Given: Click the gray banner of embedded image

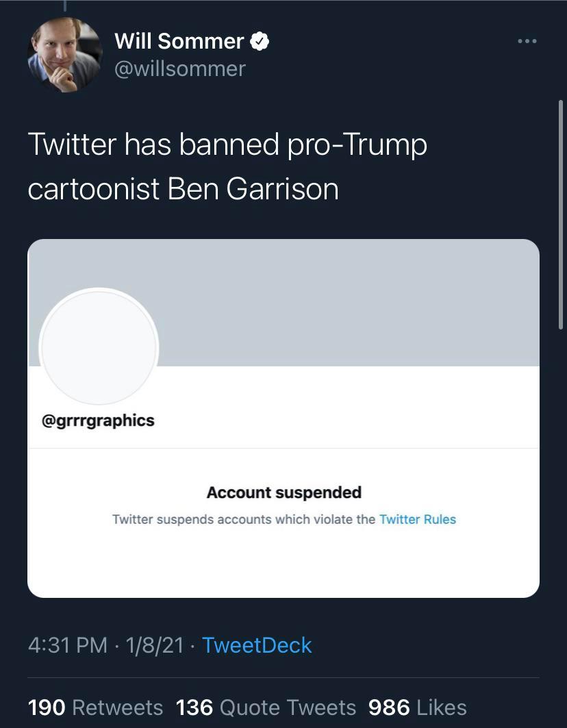Looking at the screenshot, I should pyautogui.click(x=342, y=301).
